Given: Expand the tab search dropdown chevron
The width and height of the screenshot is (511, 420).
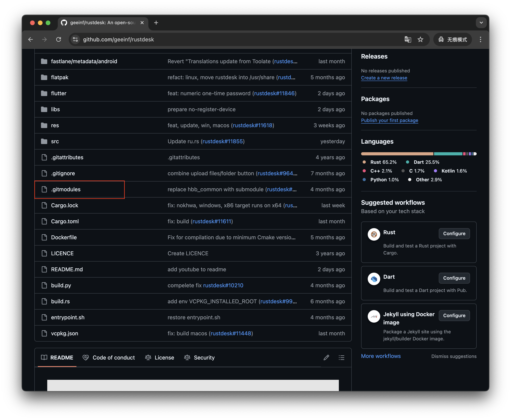Looking at the screenshot, I should pos(481,23).
